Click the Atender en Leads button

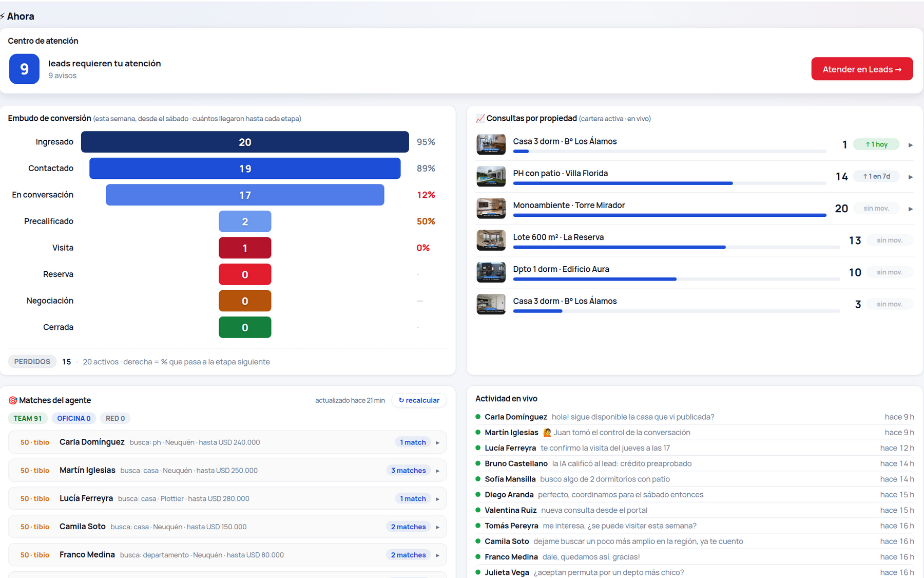pos(862,69)
